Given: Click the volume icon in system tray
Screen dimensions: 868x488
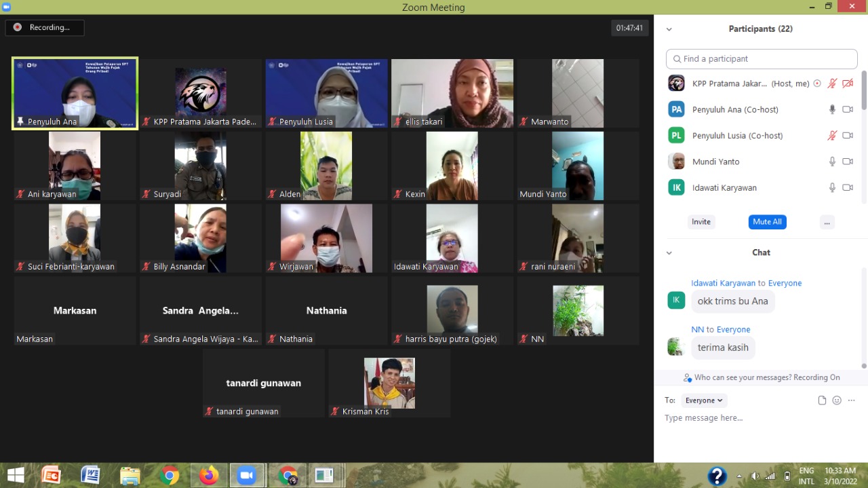Looking at the screenshot, I should click(755, 476).
